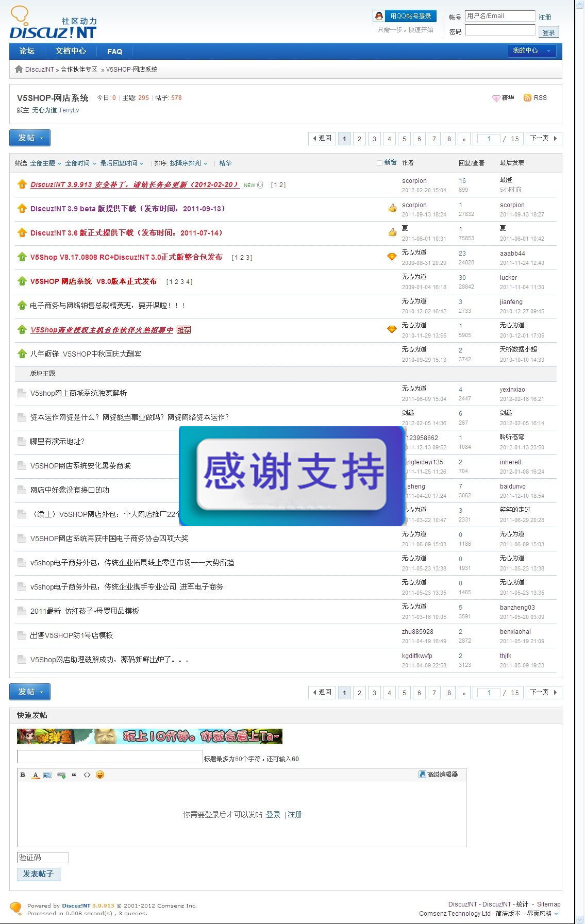Open advanced editor icon 高级编辑器
Viewport: 585px width, 924px height.
422,774
